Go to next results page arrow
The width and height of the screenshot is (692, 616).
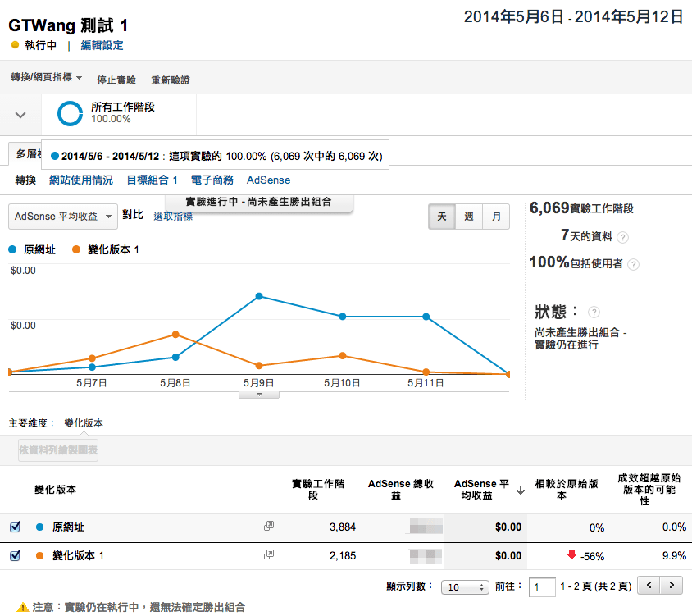(672, 586)
